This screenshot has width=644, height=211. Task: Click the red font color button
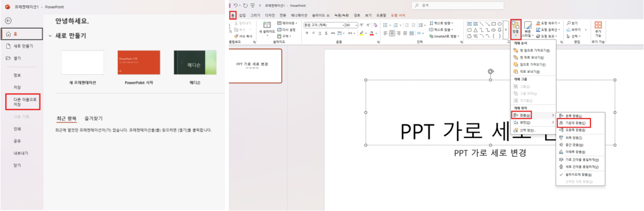point(372,33)
